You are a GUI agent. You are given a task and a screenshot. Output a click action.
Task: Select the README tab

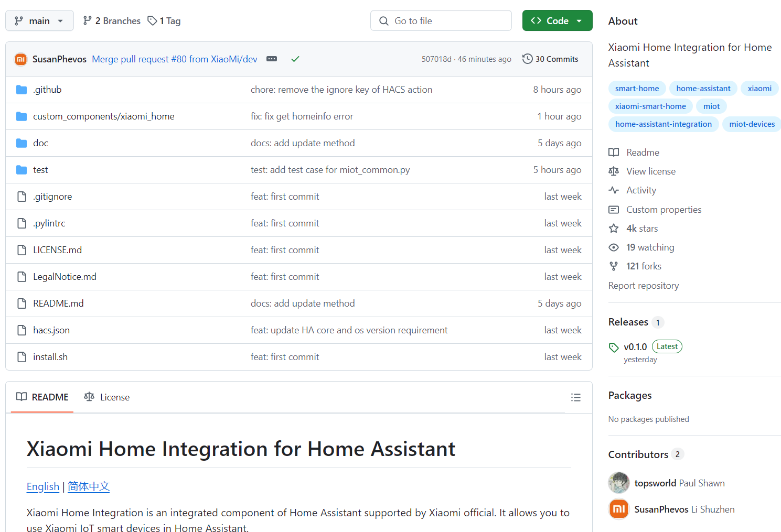(42, 397)
